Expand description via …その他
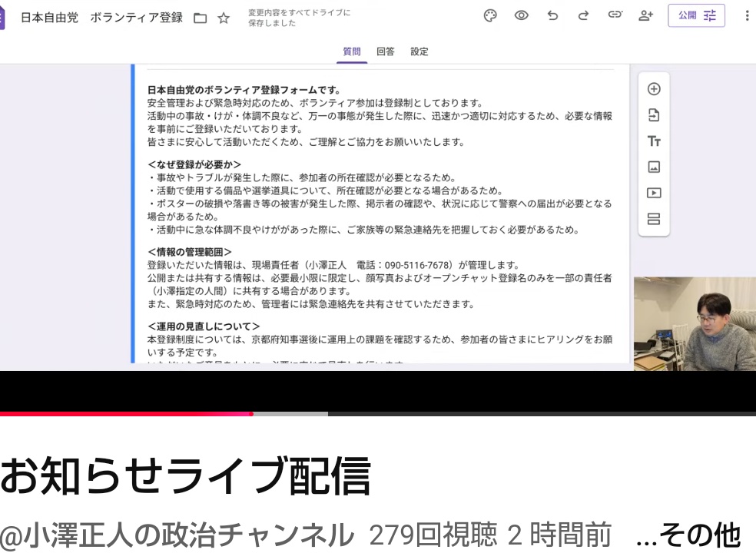 click(688, 535)
